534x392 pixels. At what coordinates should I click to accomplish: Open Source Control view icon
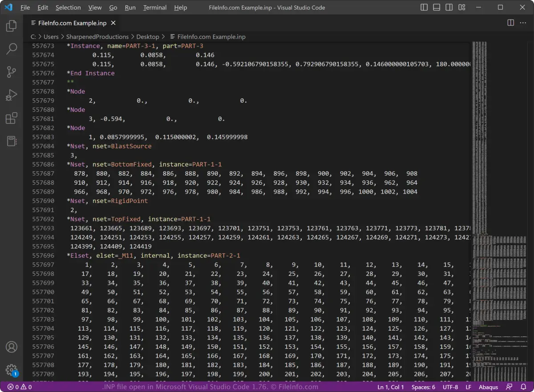tap(12, 72)
